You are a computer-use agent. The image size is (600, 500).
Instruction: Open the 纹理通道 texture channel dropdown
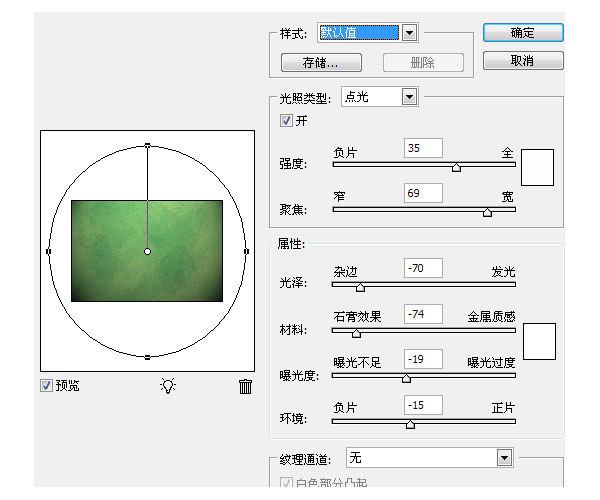click(x=504, y=457)
